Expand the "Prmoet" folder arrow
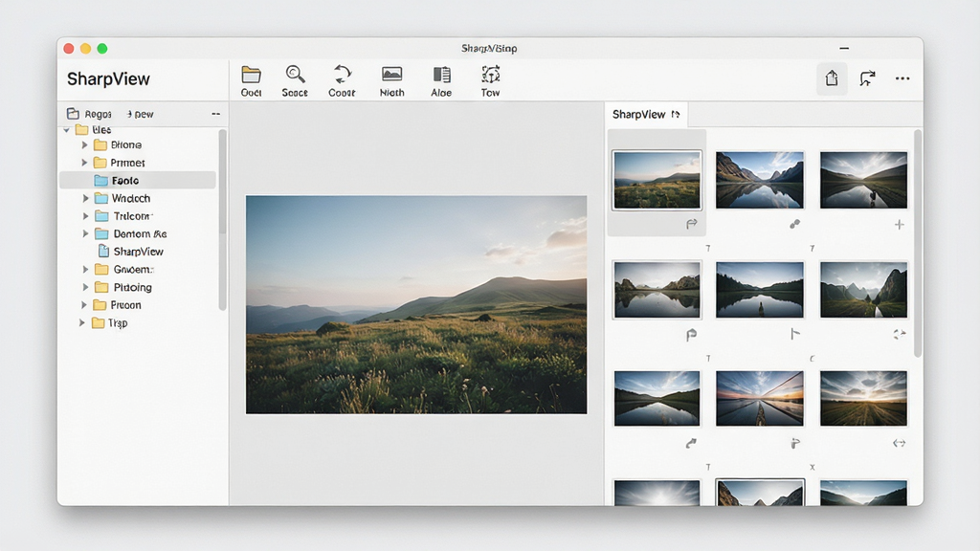 point(84,163)
